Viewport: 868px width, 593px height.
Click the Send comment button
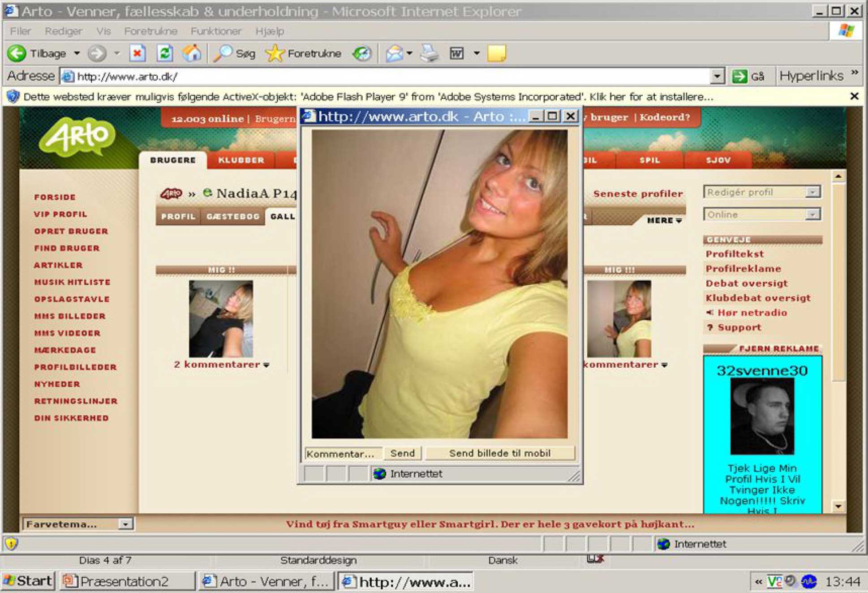(x=402, y=453)
